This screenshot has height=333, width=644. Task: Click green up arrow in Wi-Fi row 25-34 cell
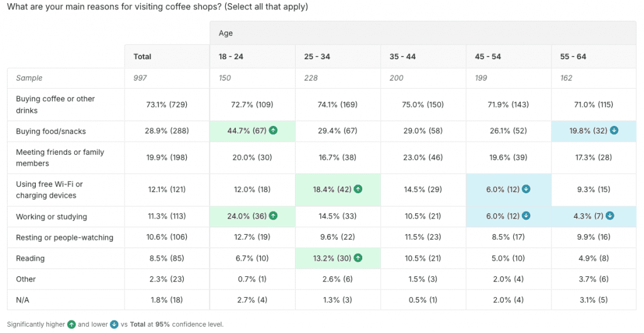(x=358, y=189)
